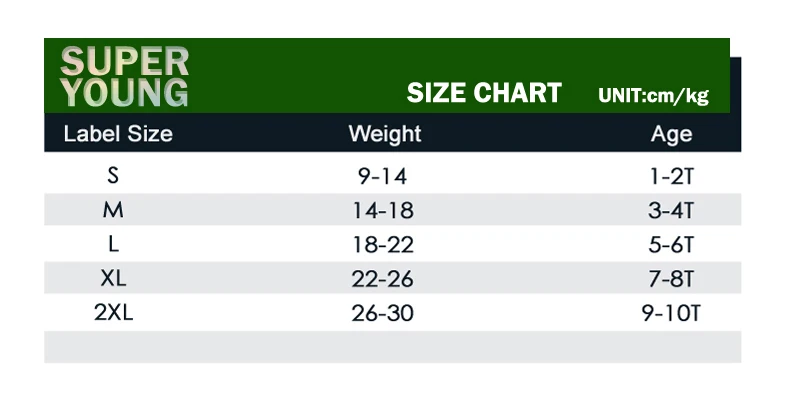This screenshot has height=398, width=792.
Task: Click the 14-18 weight value
Action: (383, 211)
